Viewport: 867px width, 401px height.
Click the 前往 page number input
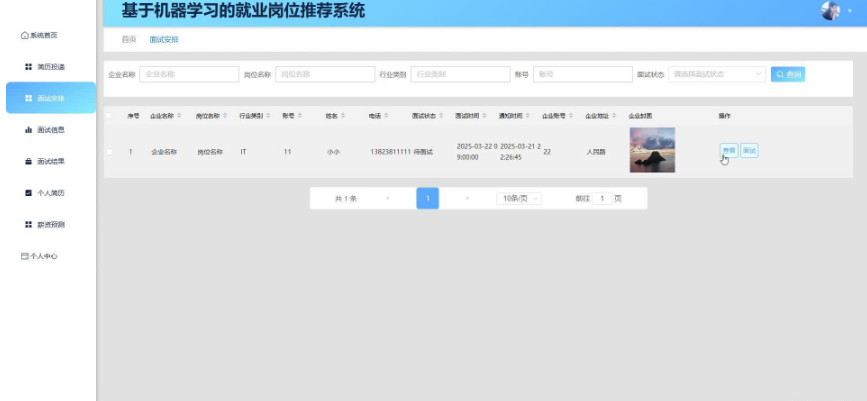coord(602,199)
